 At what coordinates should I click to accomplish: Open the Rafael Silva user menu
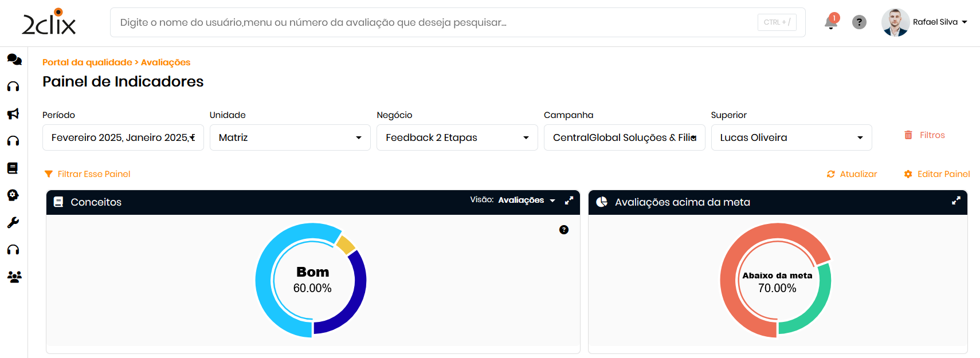click(x=940, y=22)
